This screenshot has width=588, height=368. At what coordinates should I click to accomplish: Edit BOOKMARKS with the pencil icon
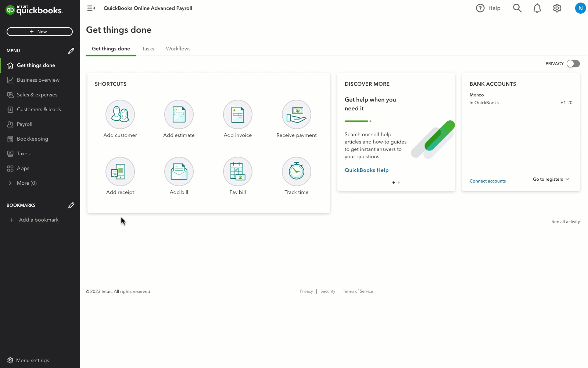click(x=71, y=205)
